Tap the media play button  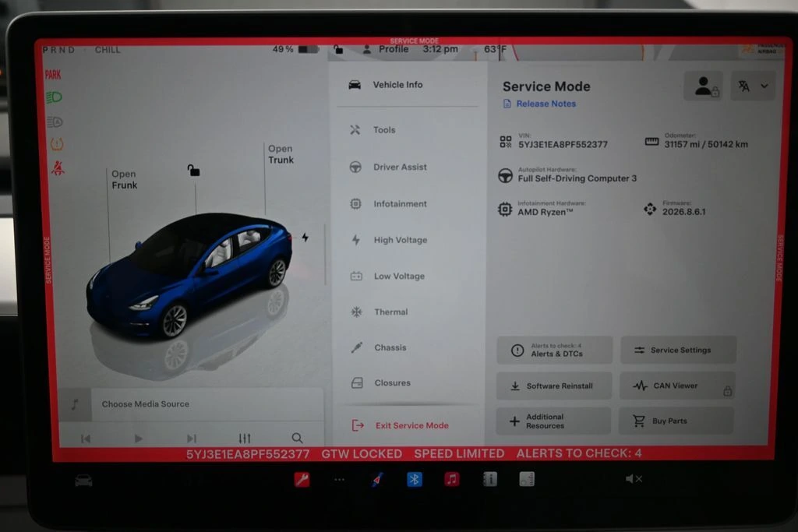[138, 439]
